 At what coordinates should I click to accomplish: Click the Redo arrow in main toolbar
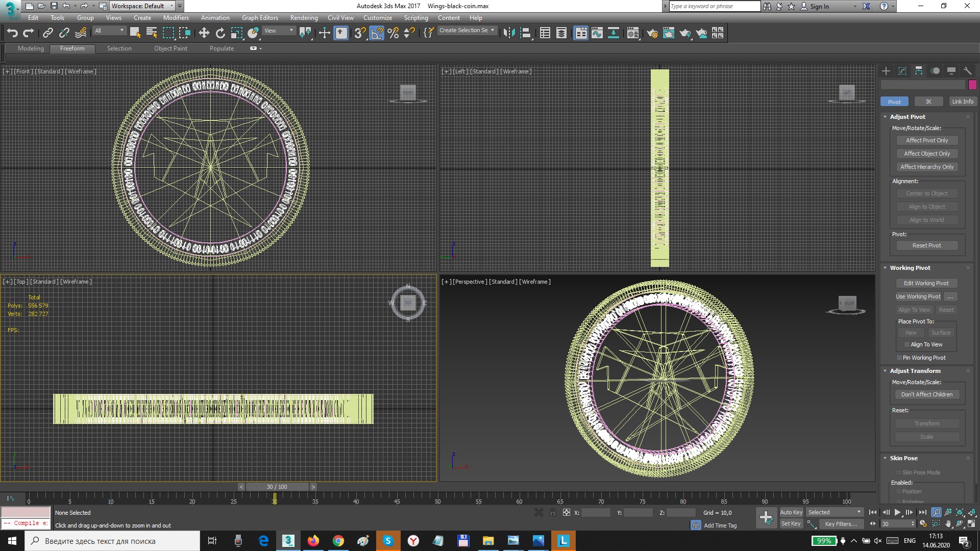click(x=29, y=33)
